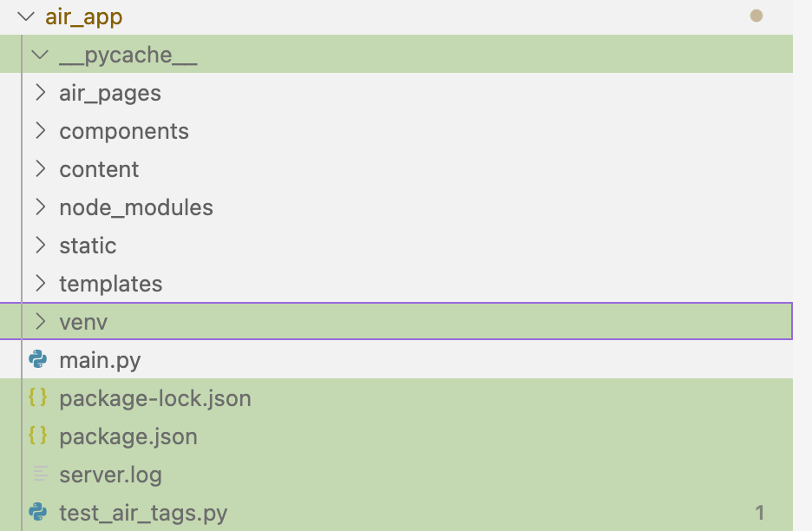Open the package.json file

(128, 436)
